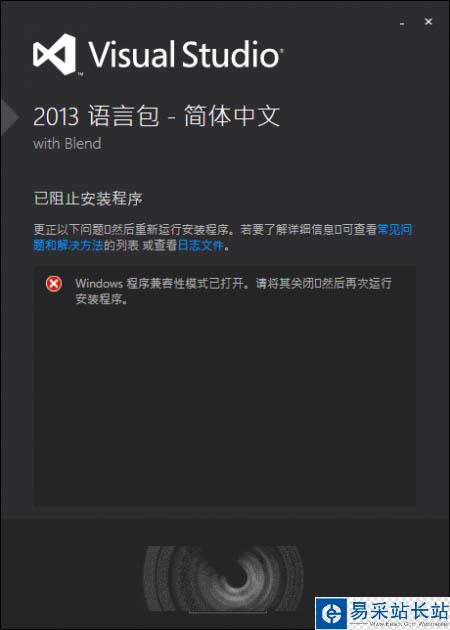Click the '2013 语言包' heading text

click(96, 117)
